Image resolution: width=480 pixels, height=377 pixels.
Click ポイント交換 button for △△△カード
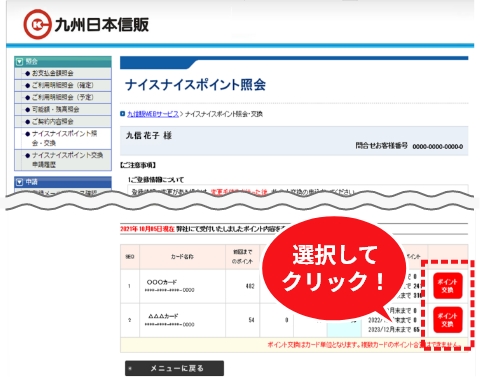(x=448, y=320)
